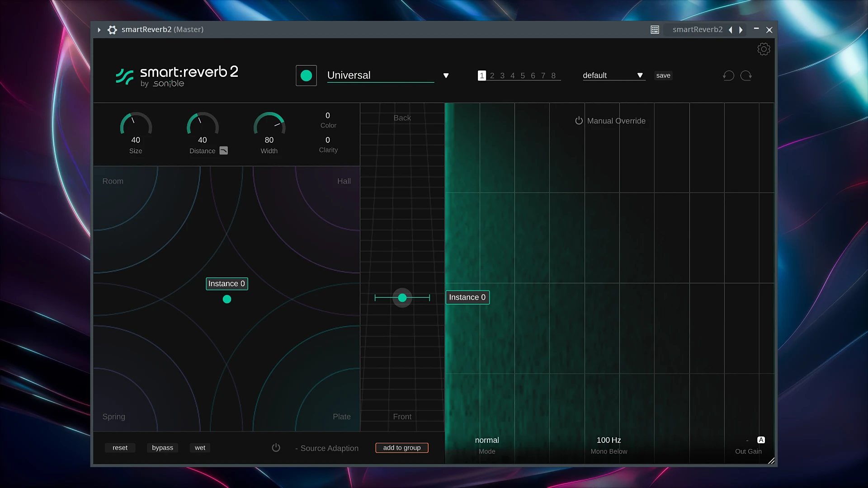
Task: Open the decay rolloff icon beside Distance
Action: [224, 150]
